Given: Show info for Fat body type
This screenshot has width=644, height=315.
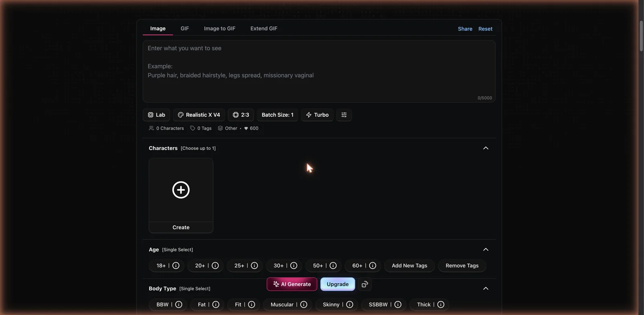Looking at the screenshot, I should point(216,305).
